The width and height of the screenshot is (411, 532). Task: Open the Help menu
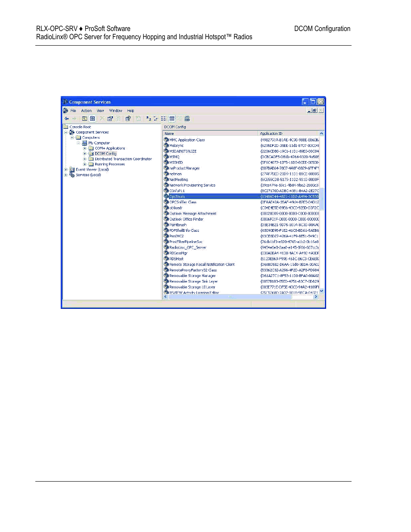tap(131, 111)
